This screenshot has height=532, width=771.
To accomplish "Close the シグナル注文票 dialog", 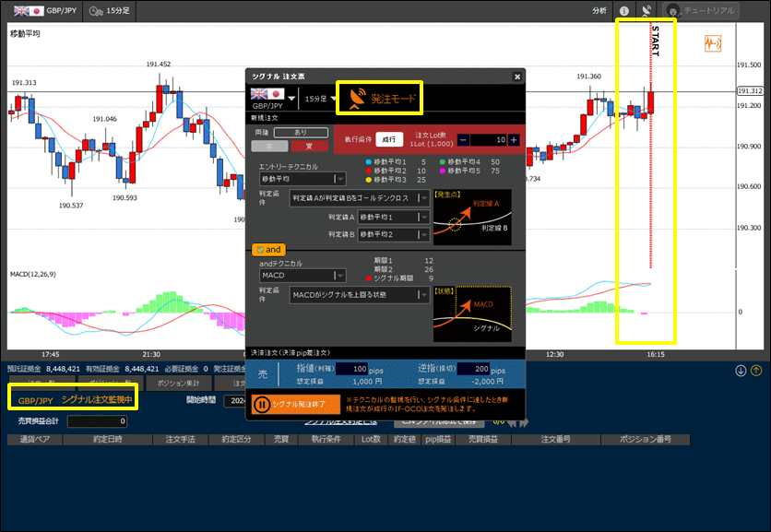I will [516, 77].
